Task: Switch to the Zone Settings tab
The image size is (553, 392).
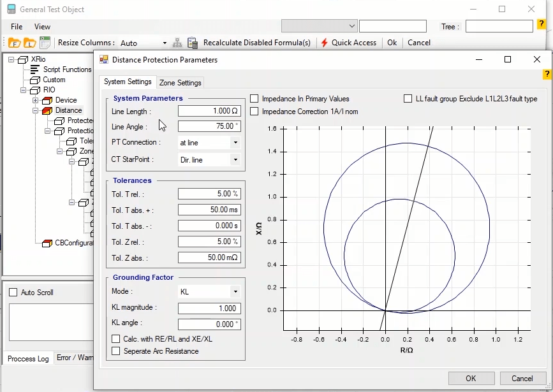Action: tap(181, 83)
